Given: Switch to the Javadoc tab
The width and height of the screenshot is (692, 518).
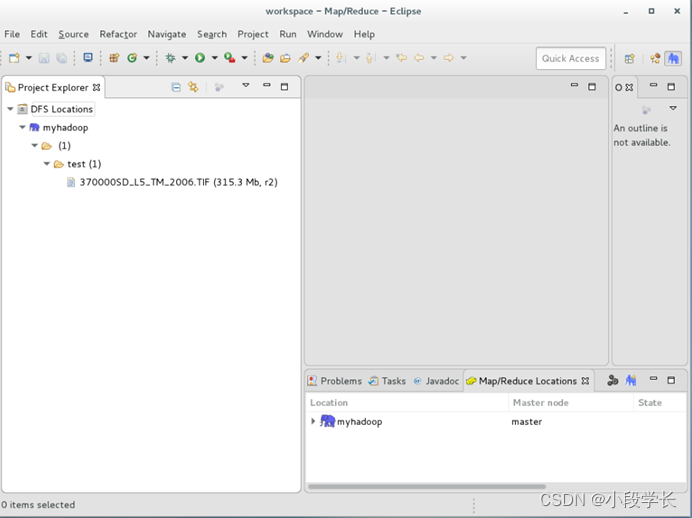Looking at the screenshot, I should coord(436,381).
